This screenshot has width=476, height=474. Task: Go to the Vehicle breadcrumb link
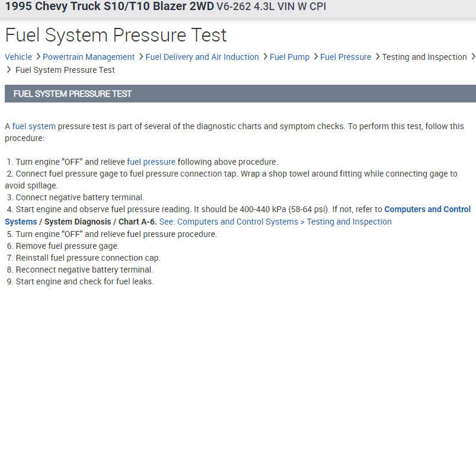click(18, 57)
